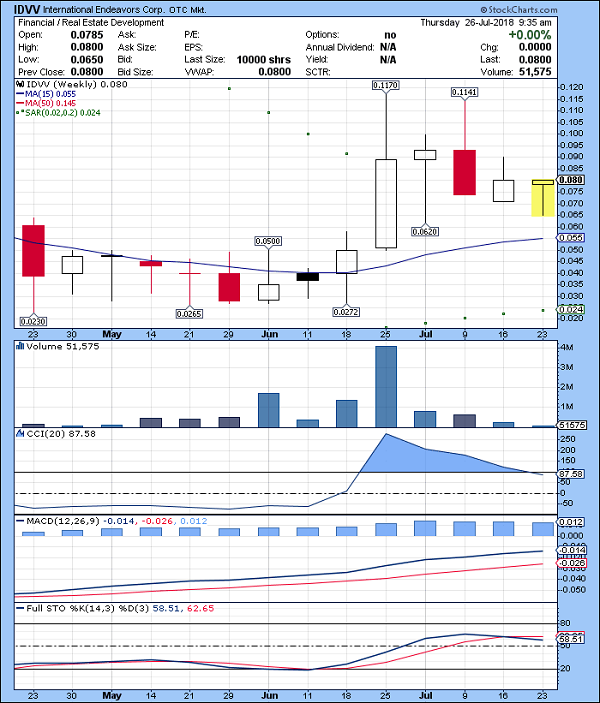600x703 pixels.
Task: Click the 0.0265 low price callout
Action: (x=189, y=314)
